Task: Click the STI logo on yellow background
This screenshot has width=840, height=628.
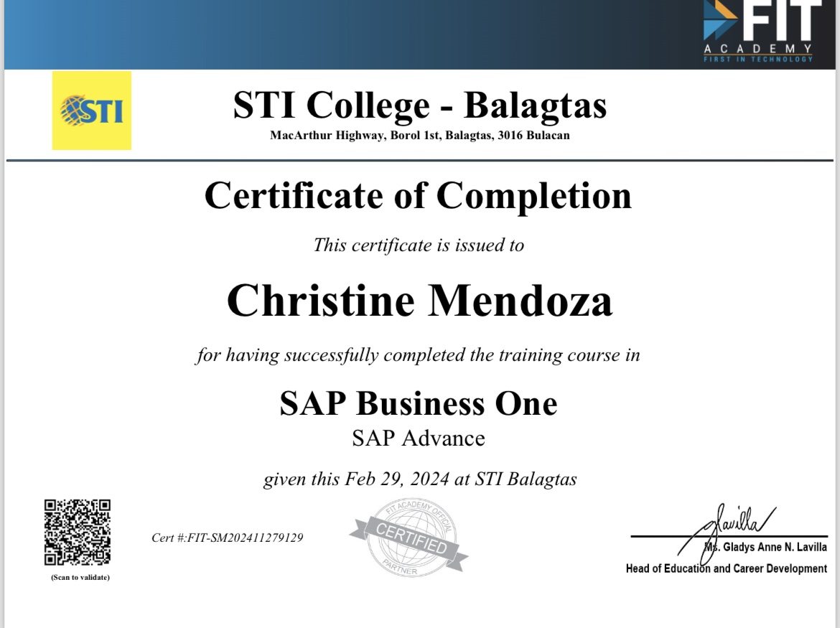Action: point(92,111)
